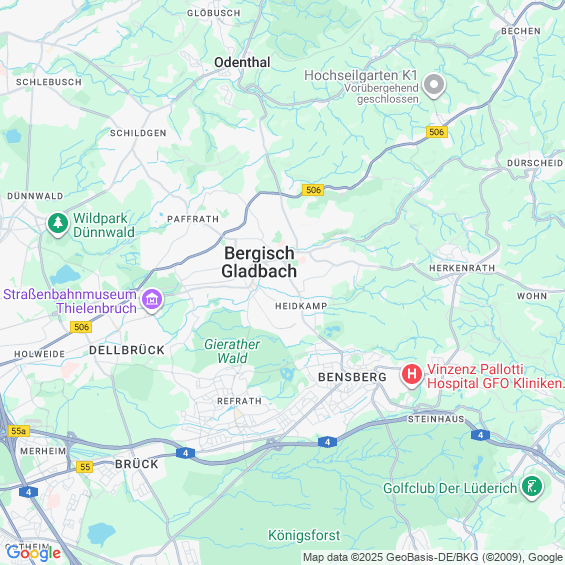Screen dimensions: 565x565
Task: Select the 506 road shield near Dellbrück
Action: click(81, 327)
